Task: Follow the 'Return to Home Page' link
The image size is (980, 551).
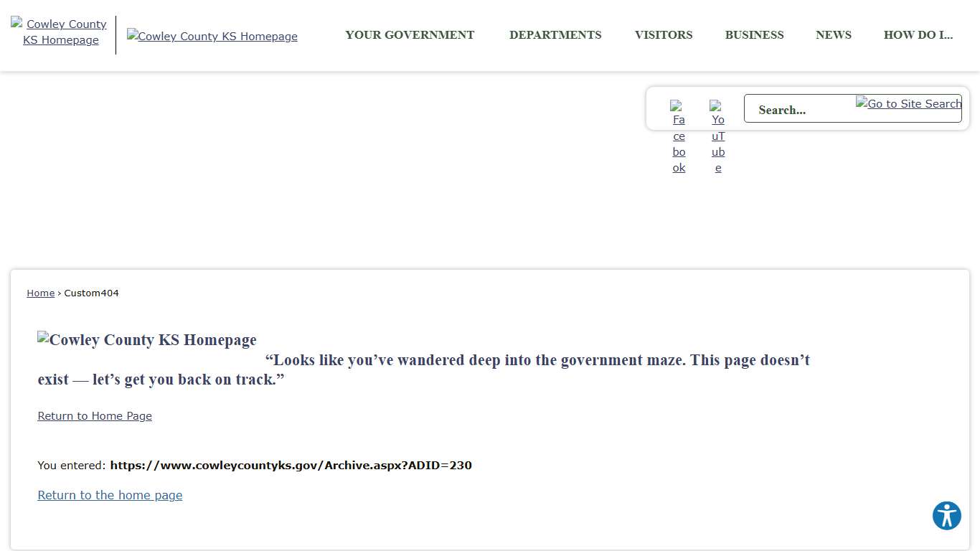Action: [x=95, y=416]
